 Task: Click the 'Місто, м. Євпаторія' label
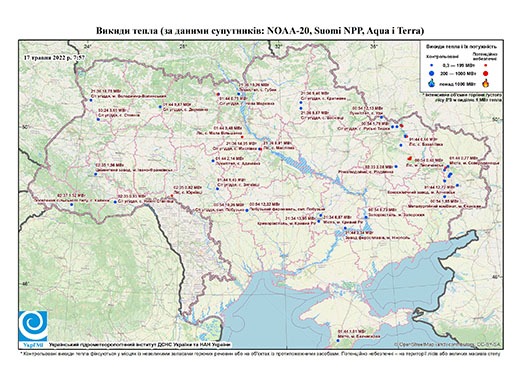coord(358,337)
